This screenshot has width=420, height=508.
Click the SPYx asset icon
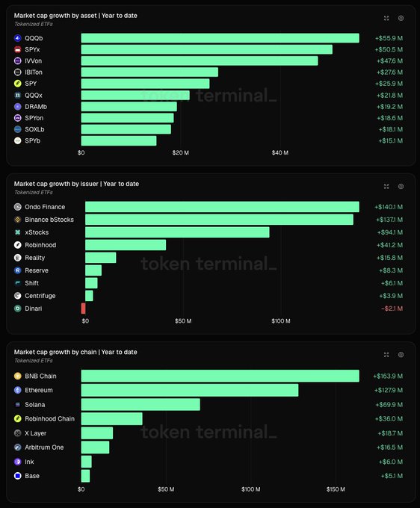(18, 49)
